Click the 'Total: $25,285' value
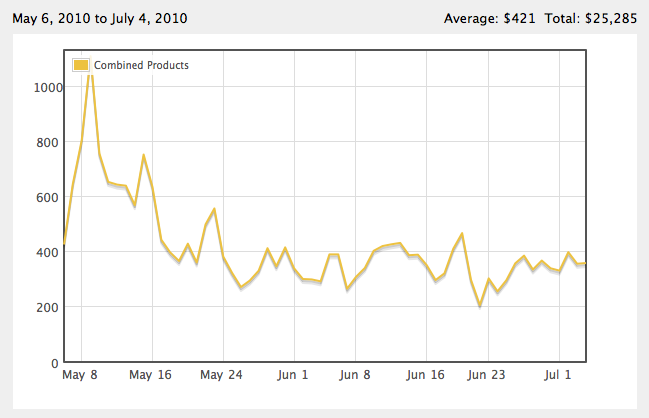 pos(591,19)
